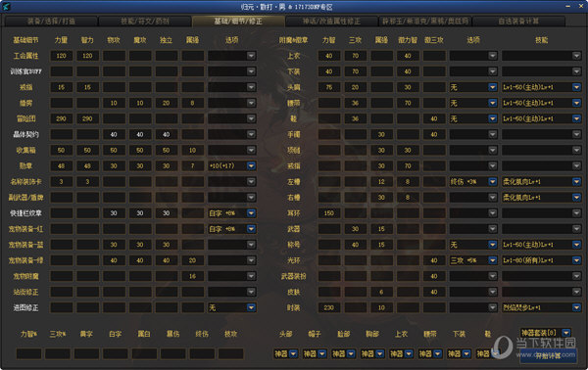Click the 皮肤 属强 field showing 6
The width and height of the screenshot is (588, 370).
pos(382,292)
